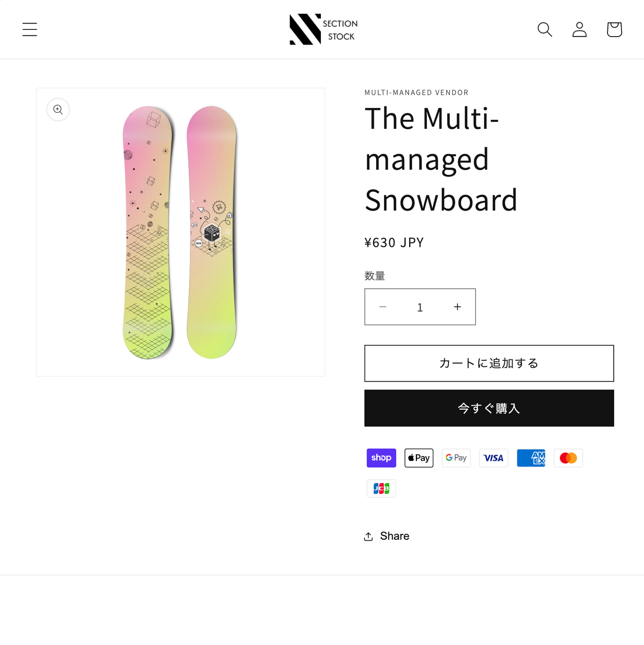Click the account login icon

579,29
